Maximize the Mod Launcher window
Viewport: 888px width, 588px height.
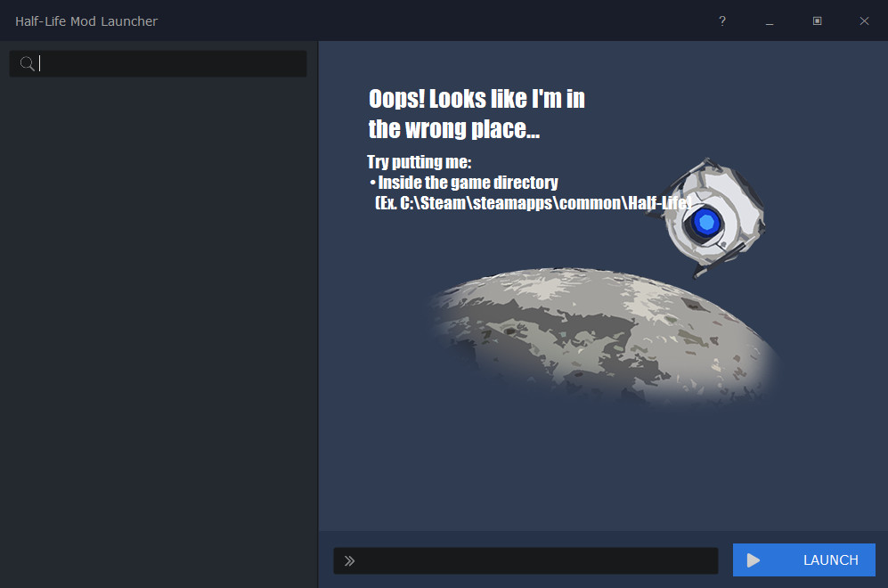click(817, 21)
